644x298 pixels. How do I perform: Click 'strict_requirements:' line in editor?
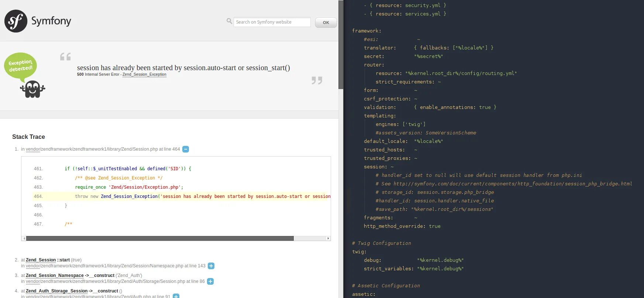click(408, 82)
